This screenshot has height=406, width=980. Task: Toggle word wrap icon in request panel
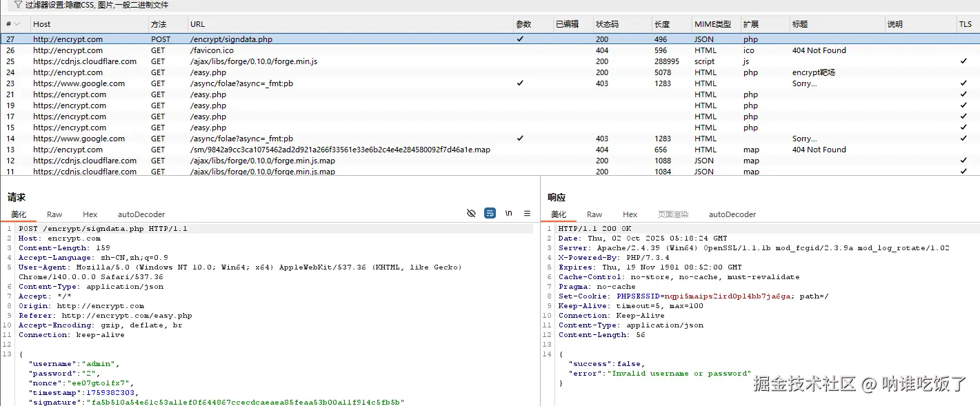point(490,214)
